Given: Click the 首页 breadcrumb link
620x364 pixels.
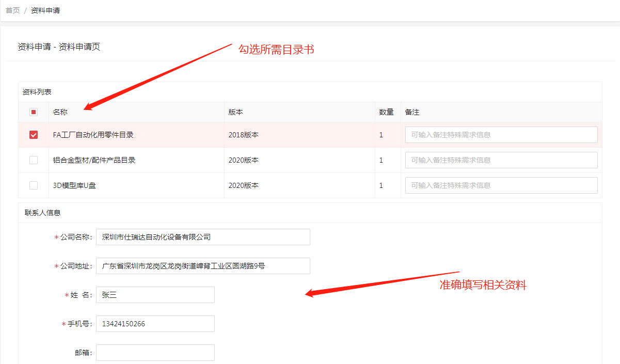Looking at the screenshot, I should (13, 10).
